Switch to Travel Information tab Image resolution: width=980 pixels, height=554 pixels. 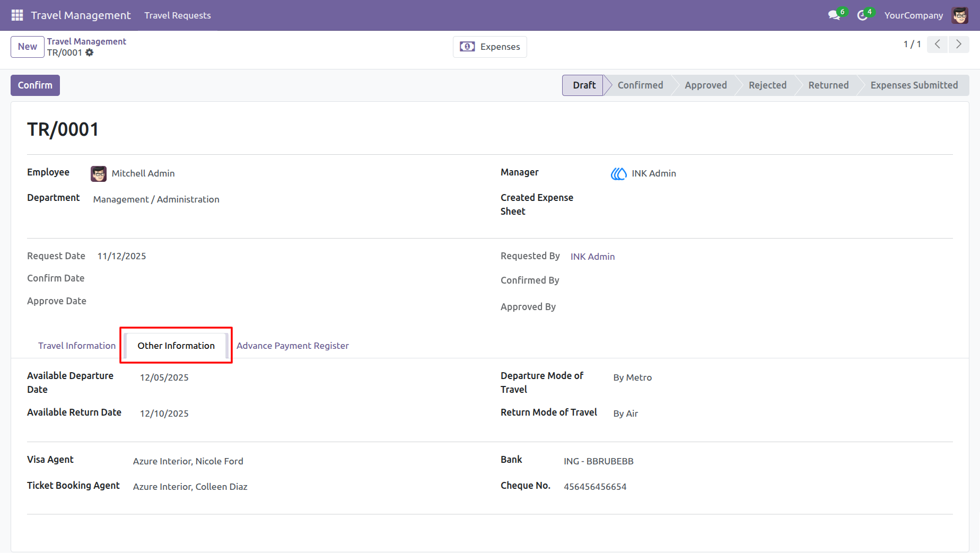[77, 346]
